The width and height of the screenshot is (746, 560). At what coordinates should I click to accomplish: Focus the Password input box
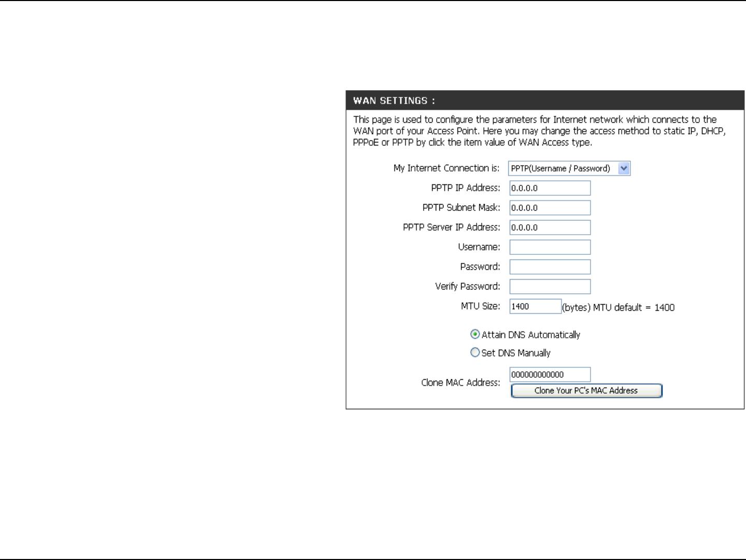point(550,267)
